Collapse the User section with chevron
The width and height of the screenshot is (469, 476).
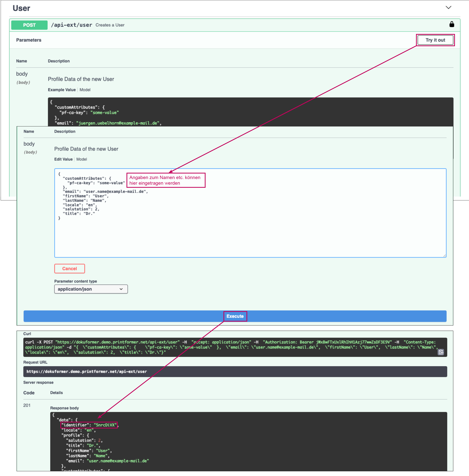pos(448,8)
